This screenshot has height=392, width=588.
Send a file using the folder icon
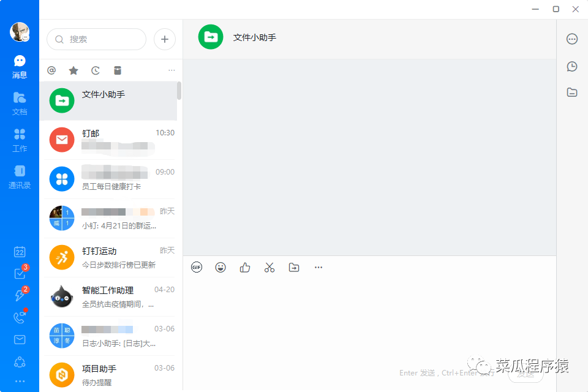(x=294, y=268)
